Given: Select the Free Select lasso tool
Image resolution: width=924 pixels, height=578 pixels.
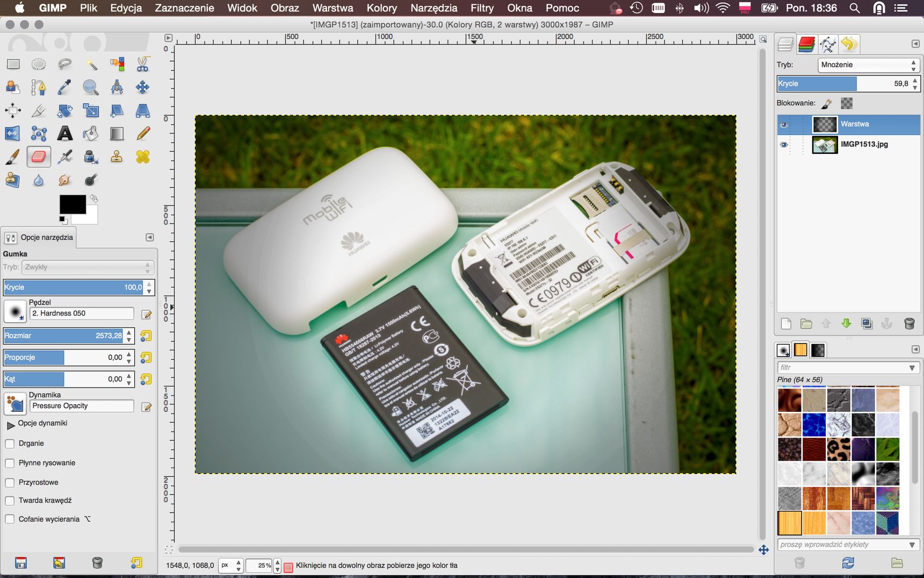Looking at the screenshot, I should [65, 65].
